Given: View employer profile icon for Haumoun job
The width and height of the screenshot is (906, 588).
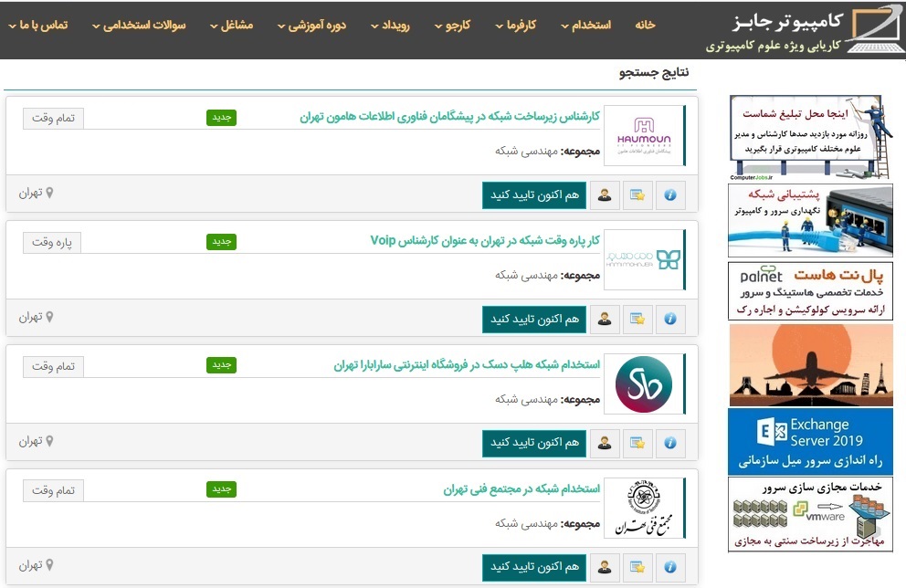Looking at the screenshot, I should coord(605,195).
